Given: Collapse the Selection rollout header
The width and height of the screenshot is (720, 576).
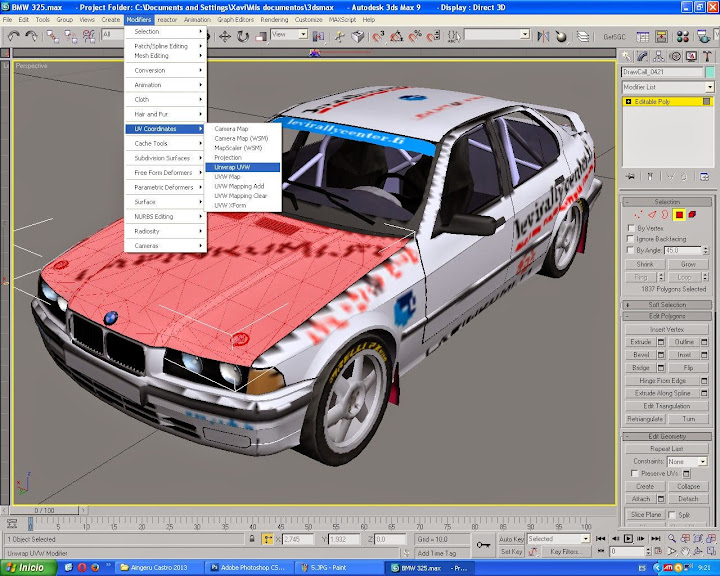Looking at the screenshot, I should click(x=667, y=202).
